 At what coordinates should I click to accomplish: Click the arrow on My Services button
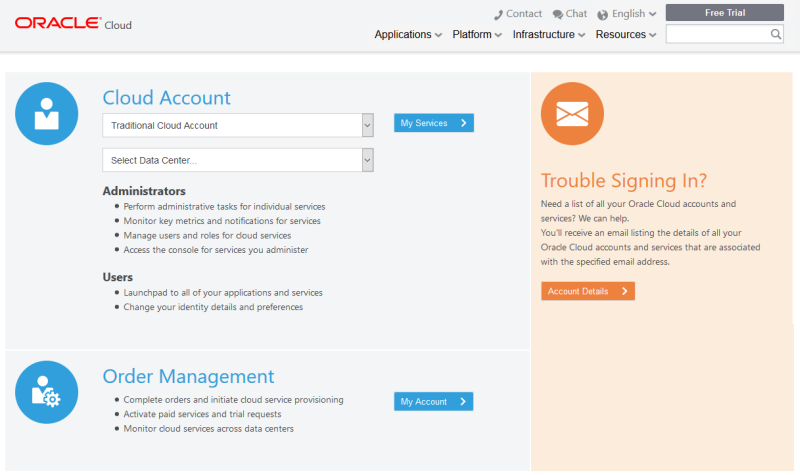pos(463,123)
